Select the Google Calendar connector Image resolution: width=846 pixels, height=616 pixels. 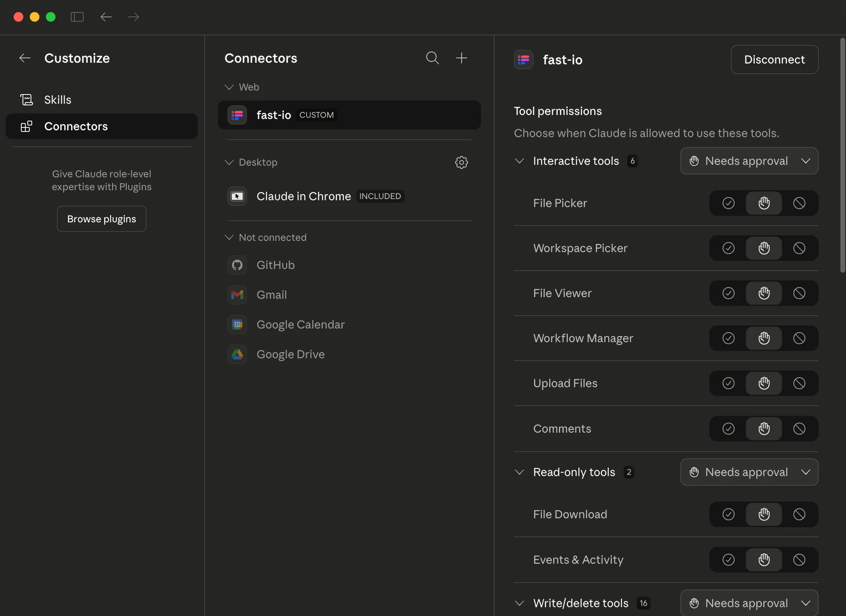point(300,324)
